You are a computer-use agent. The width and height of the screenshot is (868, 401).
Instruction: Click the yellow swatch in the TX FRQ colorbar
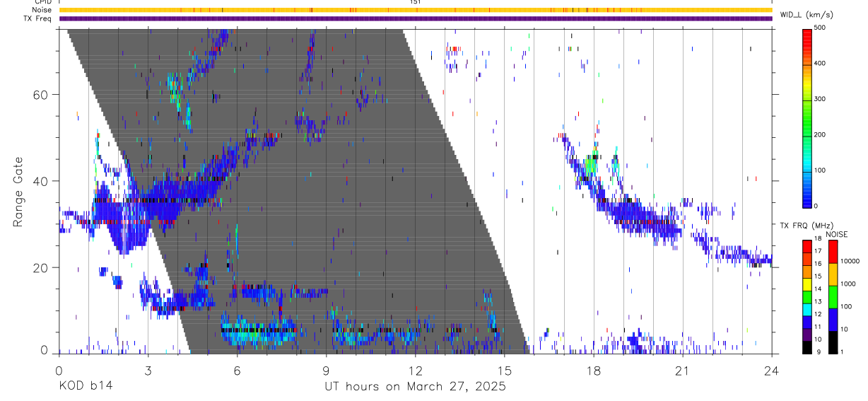807,284
